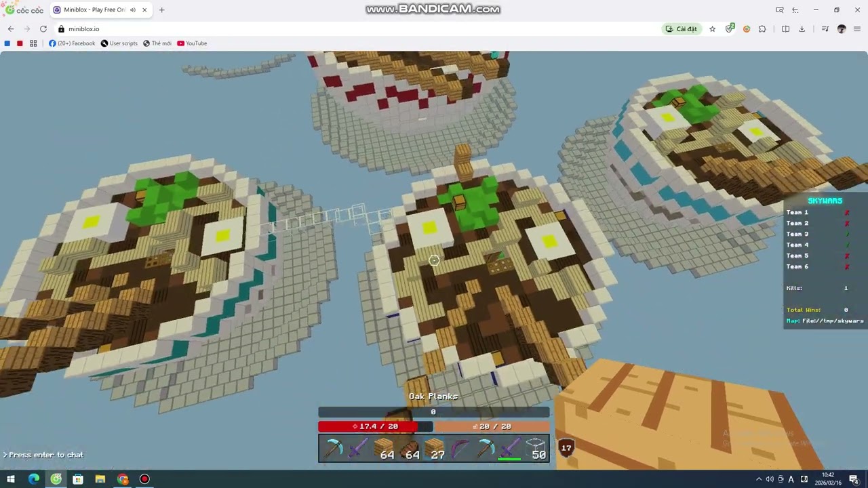This screenshot has width=868, height=488.
Task: Open the Cốc Cốc browser menu logo
Action: (24, 10)
